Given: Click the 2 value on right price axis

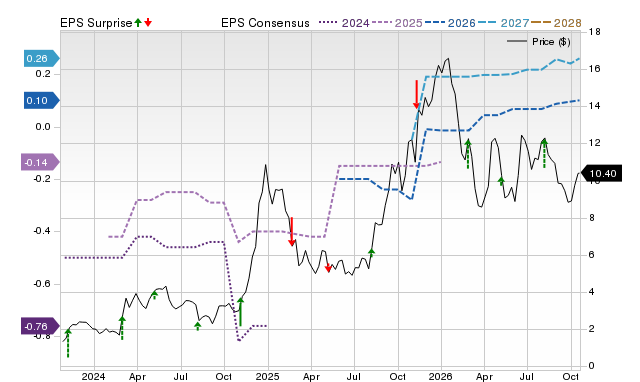Looking at the screenshot, I should point(592,329).
